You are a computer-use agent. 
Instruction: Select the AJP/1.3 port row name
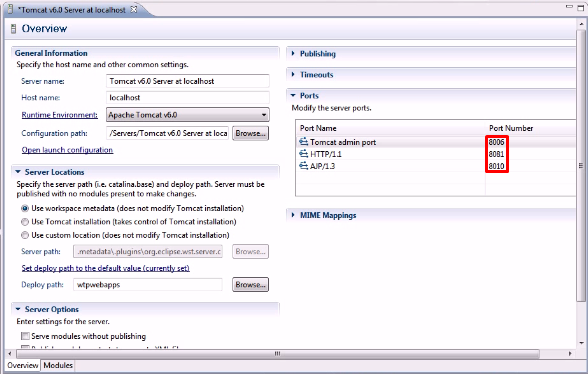322,166
